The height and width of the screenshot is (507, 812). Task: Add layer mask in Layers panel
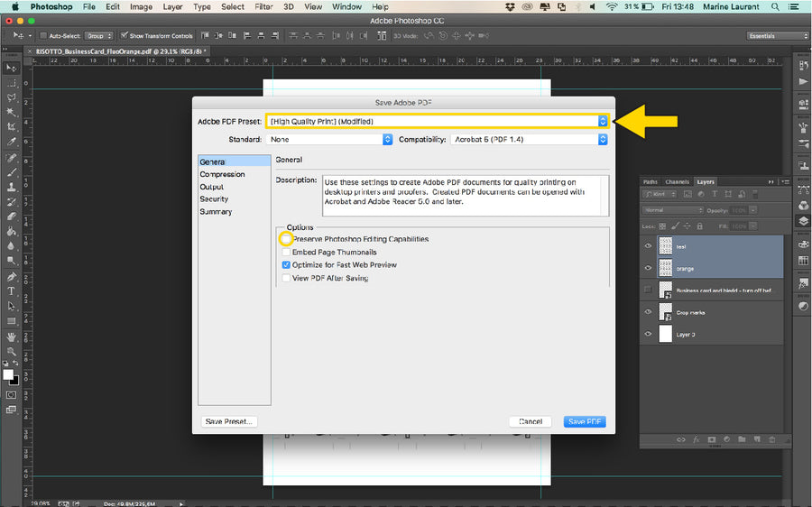click(712, 439)
